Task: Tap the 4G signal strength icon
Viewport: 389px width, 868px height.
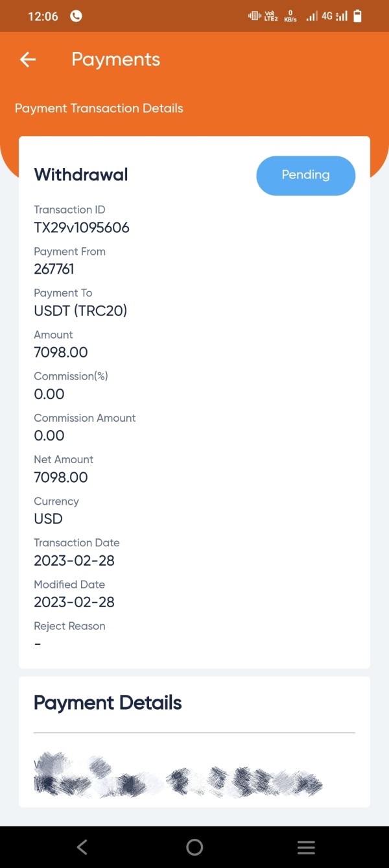Action: 335,16
